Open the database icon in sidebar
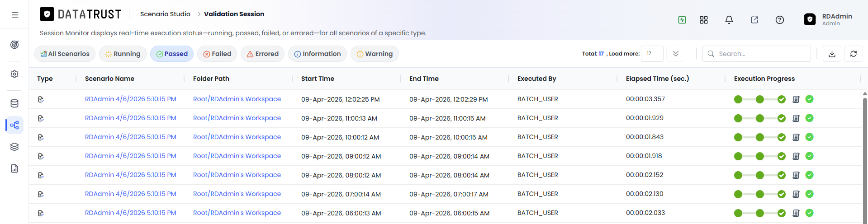Viewport: 868px width, 224px height. 14,103
